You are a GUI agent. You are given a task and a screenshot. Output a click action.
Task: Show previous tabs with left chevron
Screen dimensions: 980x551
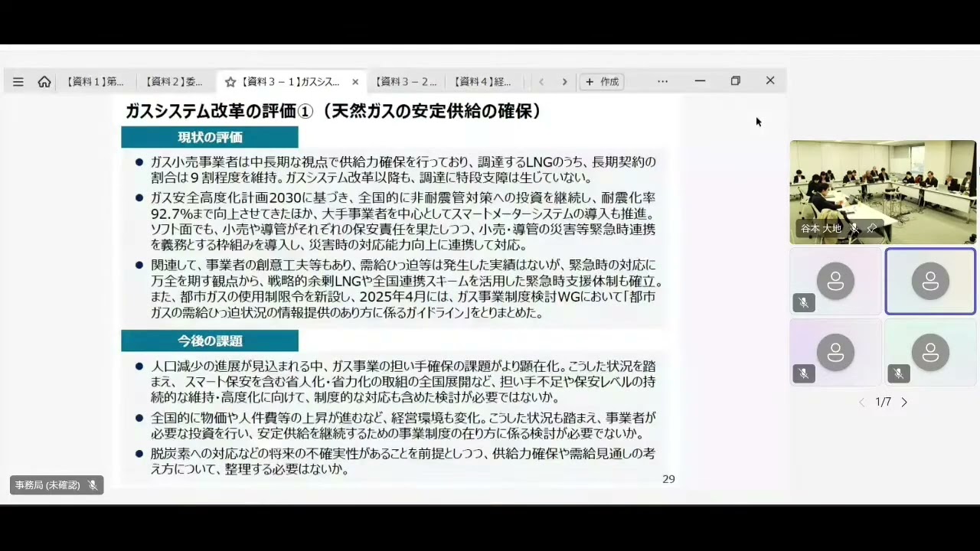tap(541, 82)
